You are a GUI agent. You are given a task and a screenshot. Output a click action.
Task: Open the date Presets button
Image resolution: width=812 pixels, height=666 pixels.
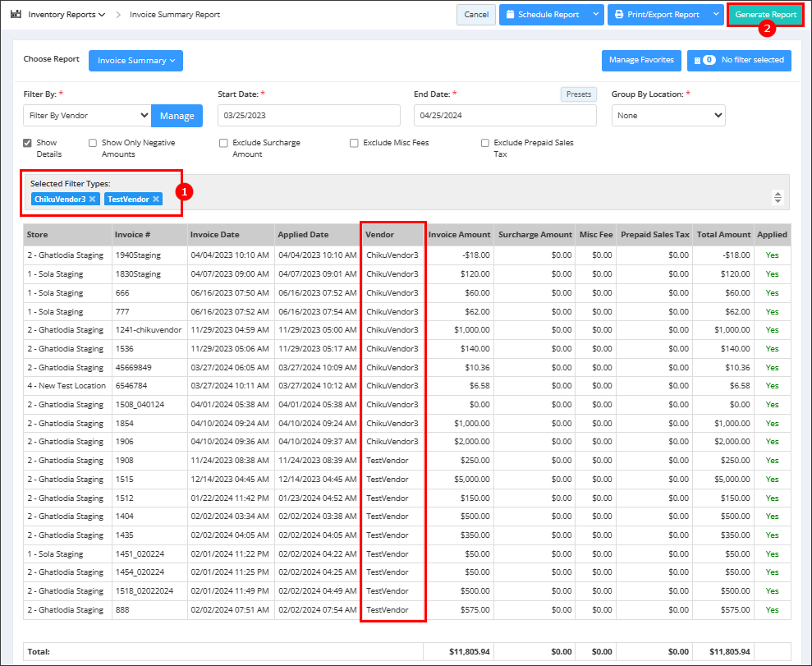tap(579, 94)
